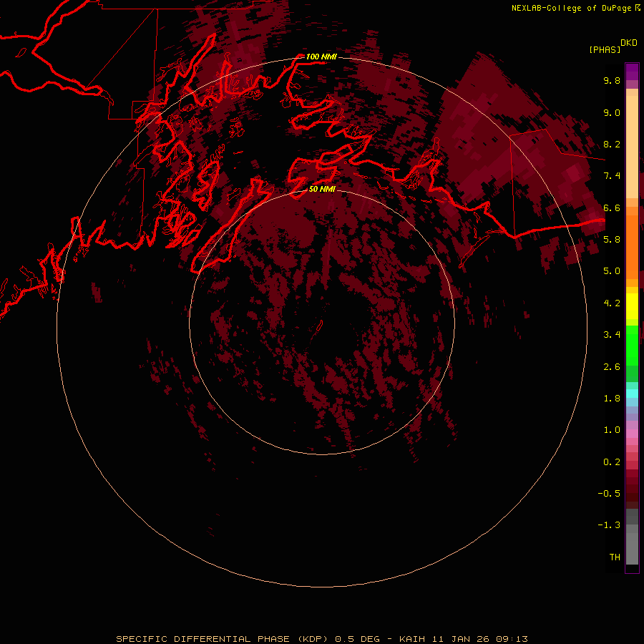Screen dimensions: 644x644
Task: Click the 50 NMI range ring label
Action: point(322,189)
